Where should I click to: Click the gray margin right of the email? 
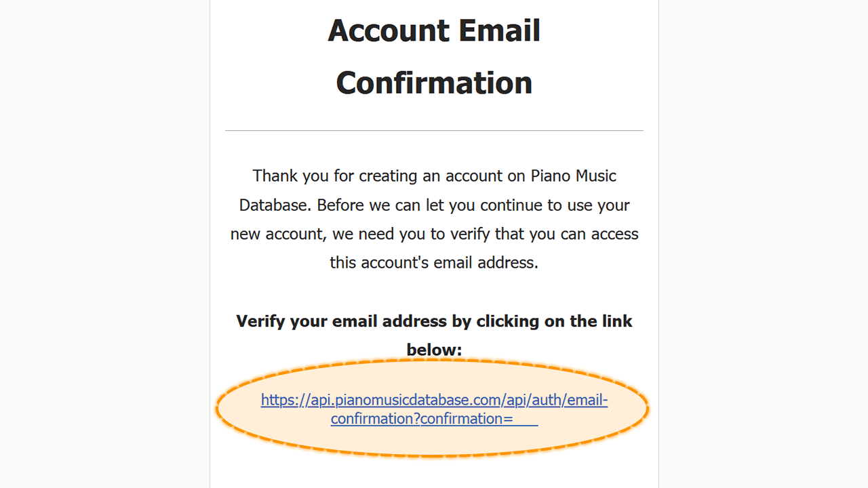pyautogui.click(x=764, y=244)
